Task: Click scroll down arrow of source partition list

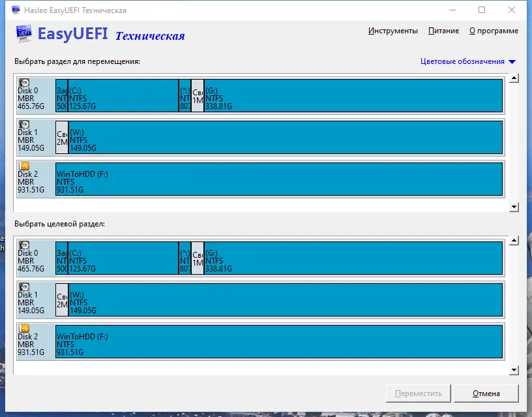Action: pyautogui.click(x=514, y=207)
